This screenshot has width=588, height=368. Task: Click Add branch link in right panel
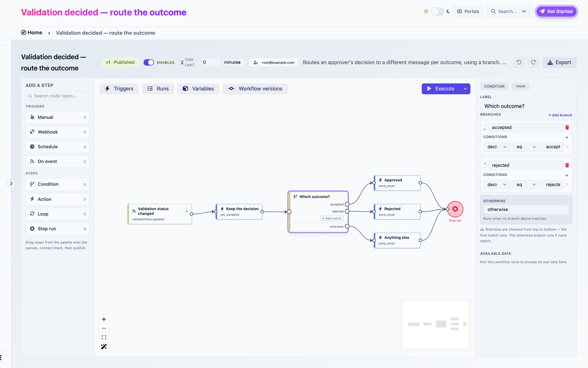point(560,115)
